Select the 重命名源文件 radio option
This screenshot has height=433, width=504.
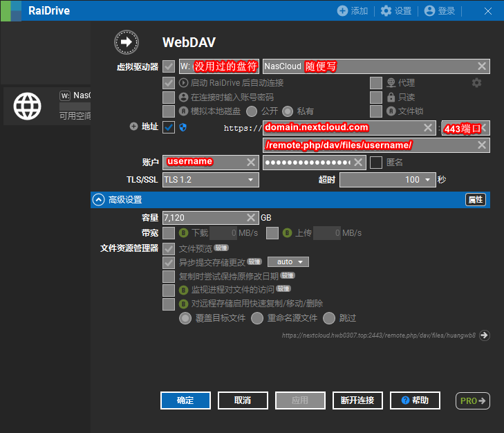(x=257, y=318)
